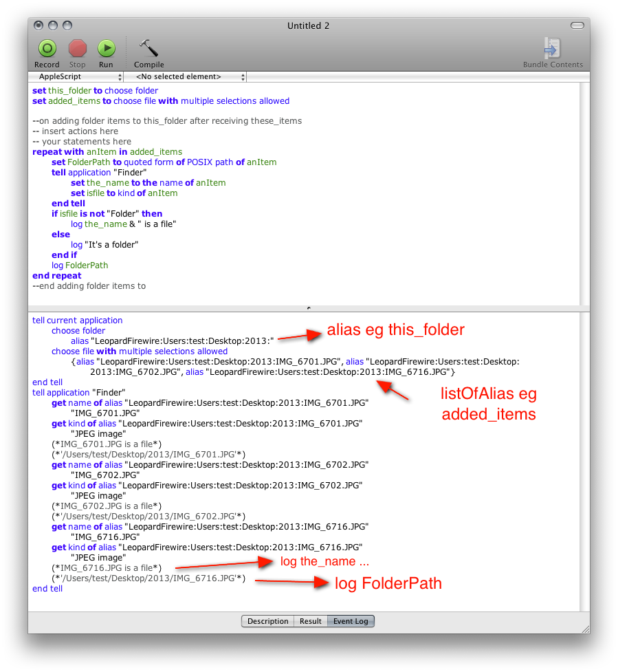Click 'tell current application' in the event log

tap(78, 320)
